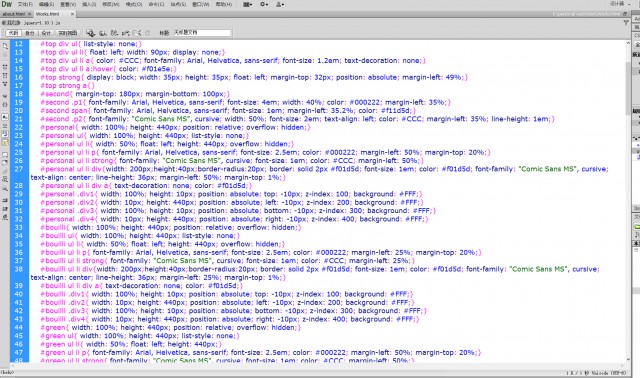Remove comment using coding toolbar icon

pos(5,162)
